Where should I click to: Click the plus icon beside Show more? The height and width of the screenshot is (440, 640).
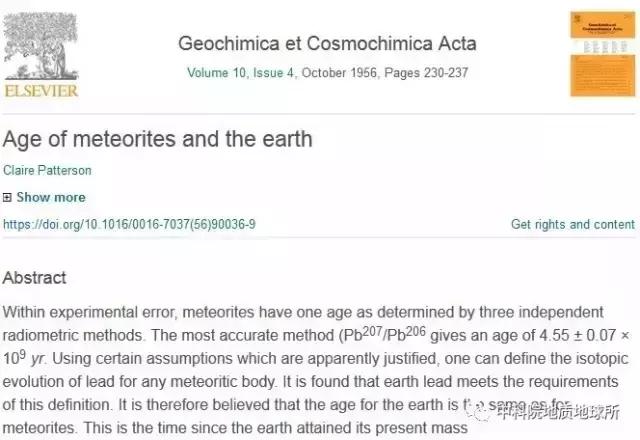tap(7, 198)
